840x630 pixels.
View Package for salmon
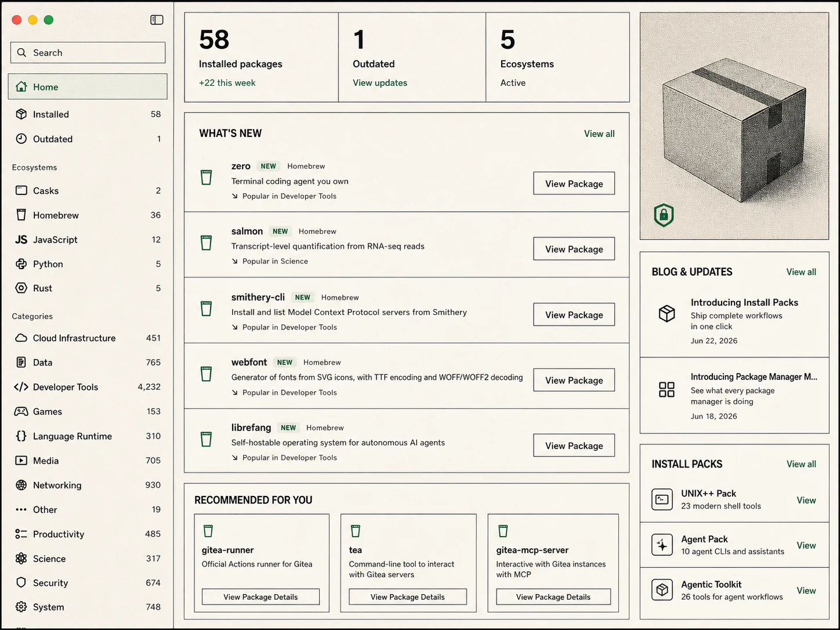tap(574, 249)
